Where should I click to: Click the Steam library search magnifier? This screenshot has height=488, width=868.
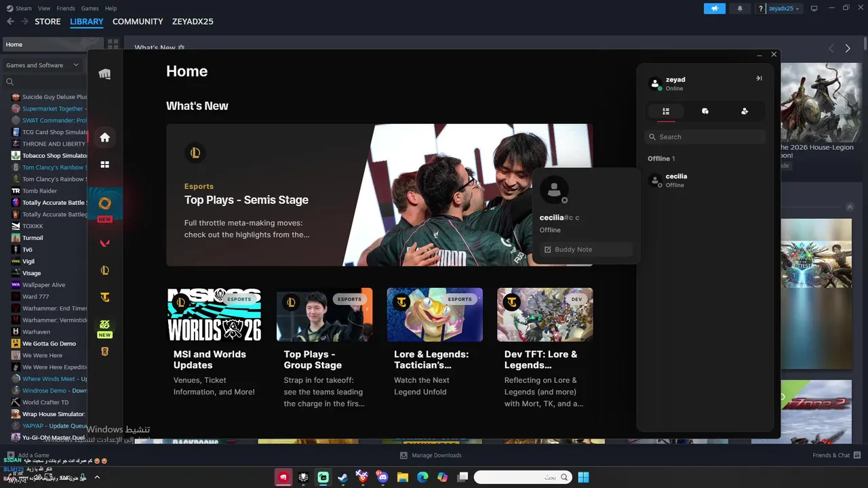(x=9, y=82)
